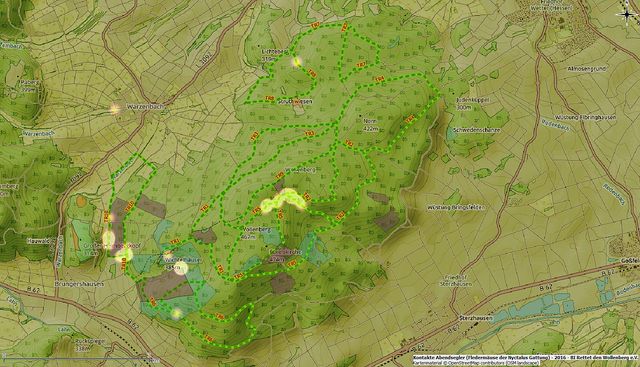Viewport: 640px width, 367px height.
Task: Click the Schwedenschanze place label
Action: coord(476,130)
